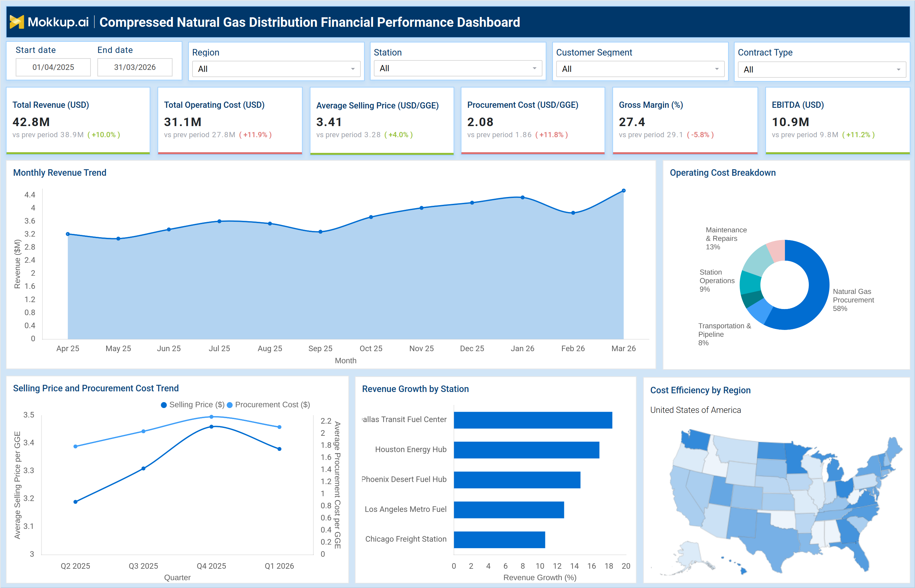This screenshot has height=588, width=915.
Task: Click the Sep 25 revenue data point
Action: [320, 232]
